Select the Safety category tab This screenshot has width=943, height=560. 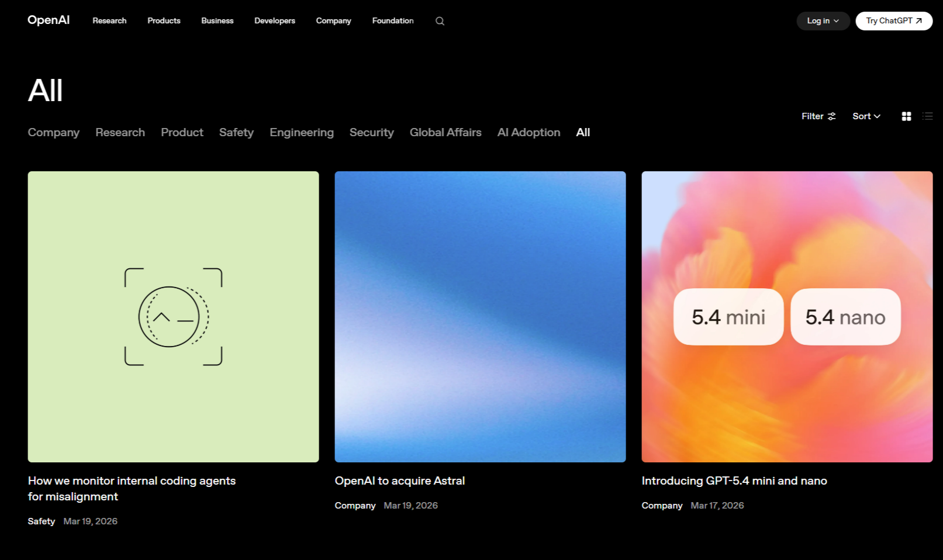point(236,133)
